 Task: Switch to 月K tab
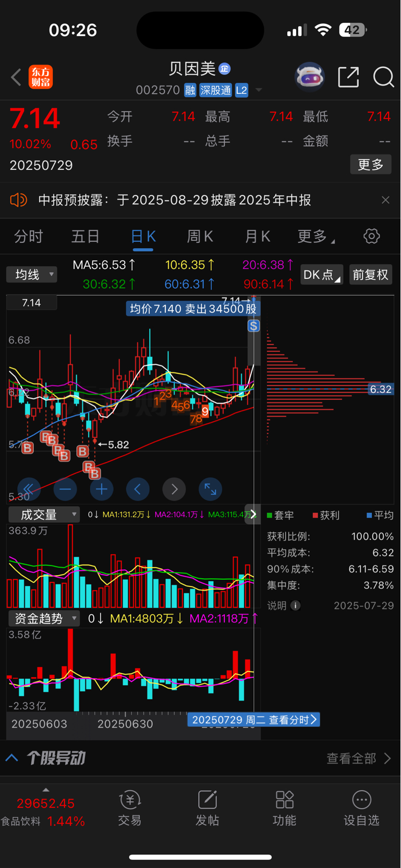[x=258, y=237]
